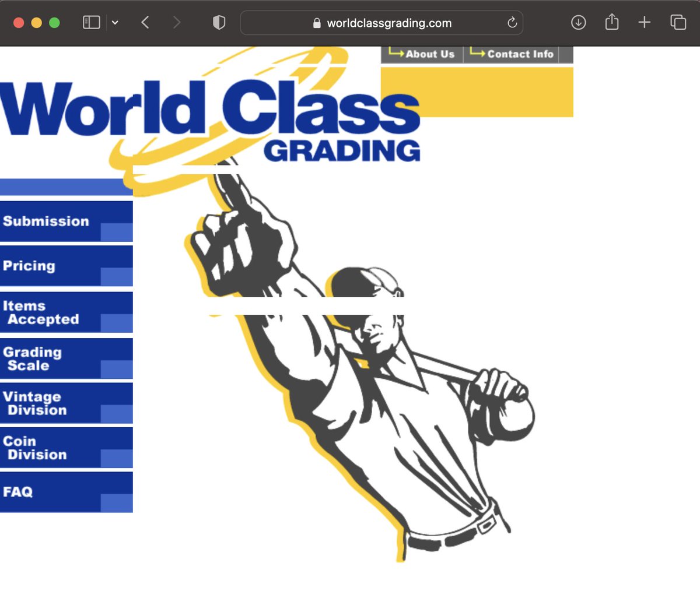700x612 pixels.
Task: Open the About Us link
Action: point(422,54)
